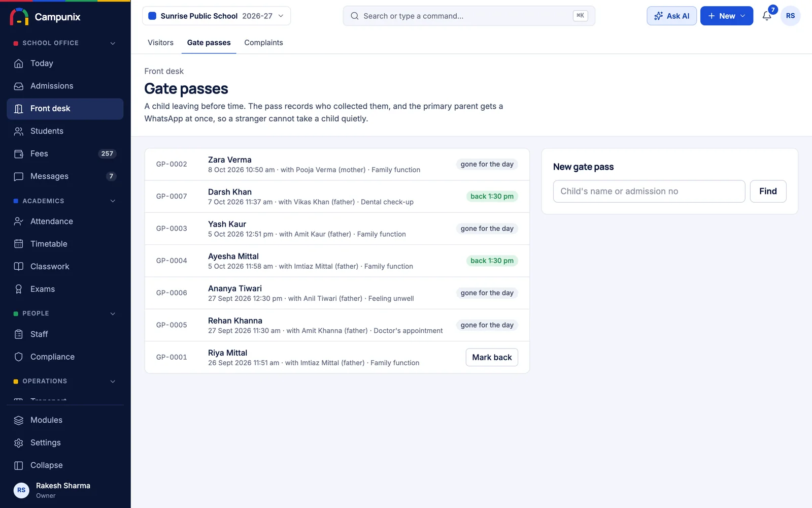The height and width of the screenshot is (508, 812).
Task: Open the Messages chat icon
Action: point(19,176)
